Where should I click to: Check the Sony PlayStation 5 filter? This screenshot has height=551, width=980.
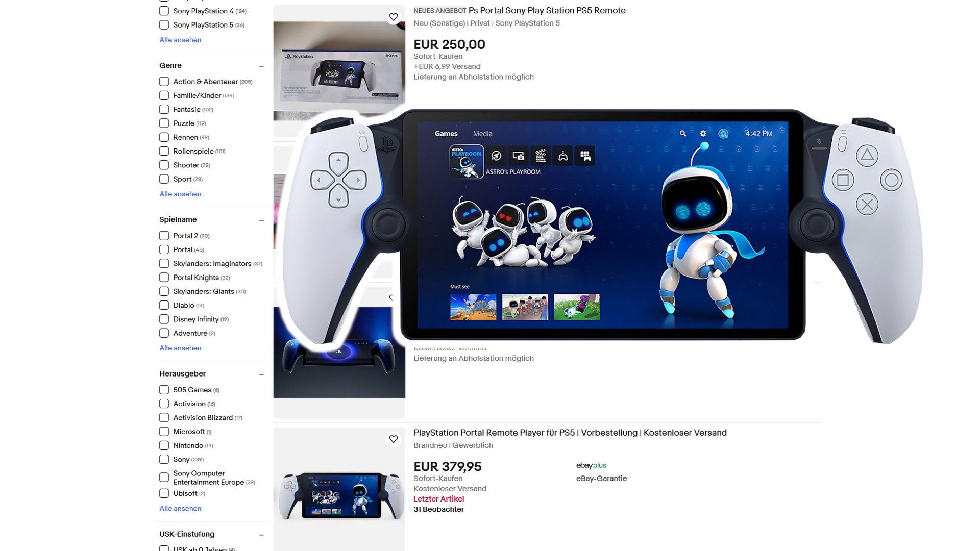point(164,24)
